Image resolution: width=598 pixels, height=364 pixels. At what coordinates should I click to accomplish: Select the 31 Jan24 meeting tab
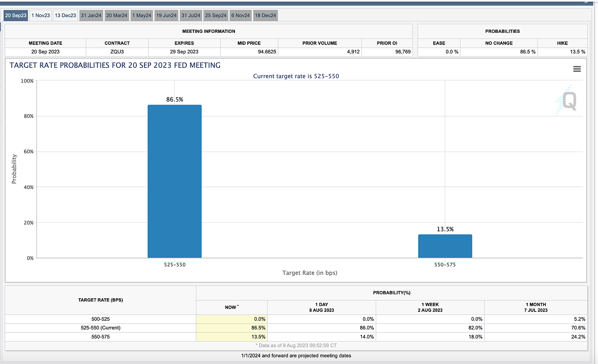[91, 15]
